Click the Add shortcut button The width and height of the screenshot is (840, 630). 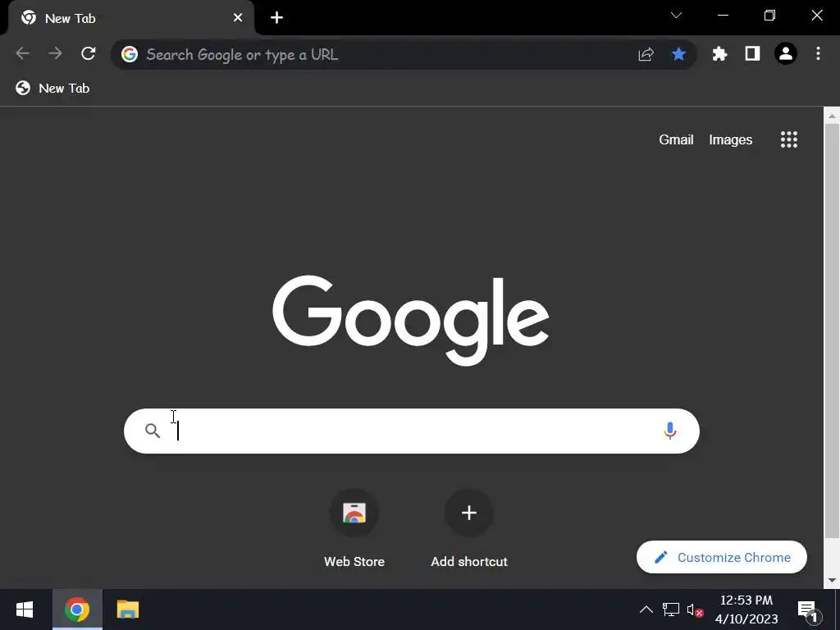pos(469,529)
